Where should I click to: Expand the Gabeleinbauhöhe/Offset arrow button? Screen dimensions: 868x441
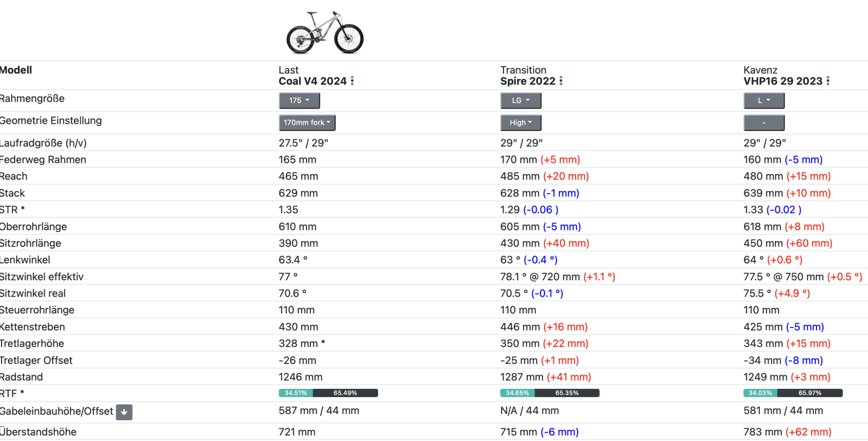click(x=124, y=412)
